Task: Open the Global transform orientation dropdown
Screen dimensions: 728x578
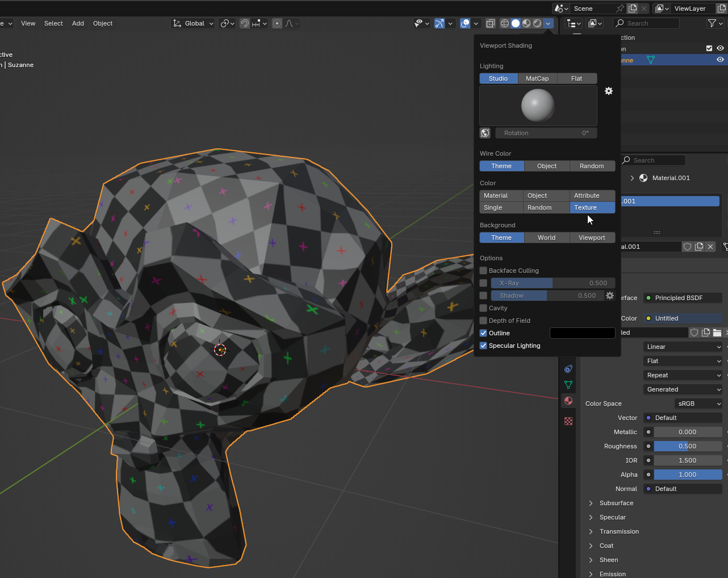Action: point(194,23)
